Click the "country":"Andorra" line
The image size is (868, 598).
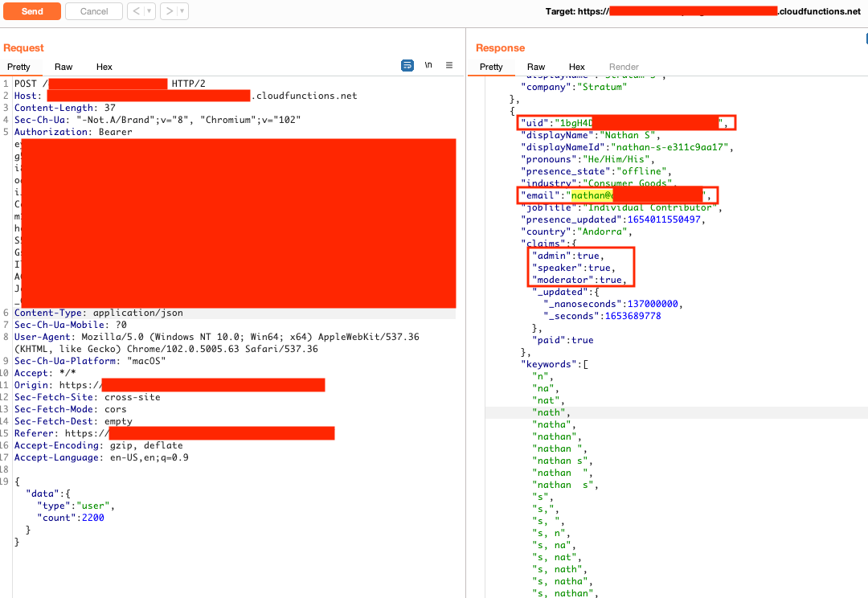pyautogui.click(x=576, y=232)
